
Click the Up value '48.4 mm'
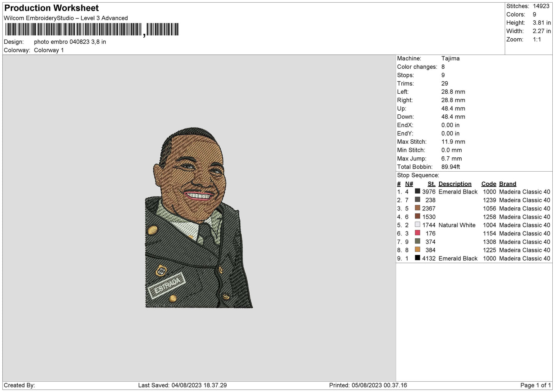point(453,109)
